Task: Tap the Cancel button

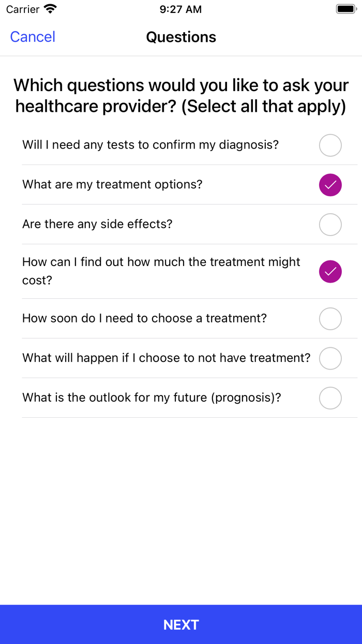Action: (32, 37)
